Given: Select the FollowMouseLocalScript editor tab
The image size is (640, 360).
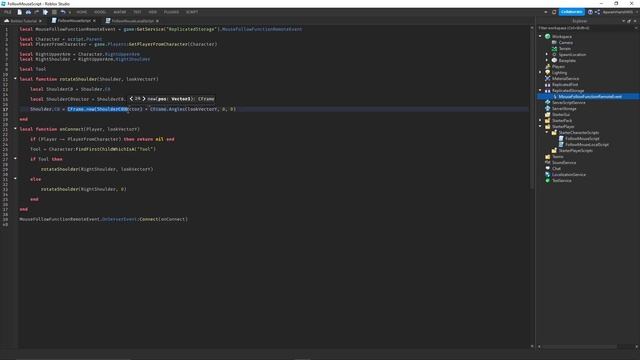Looking at the screenshot, I should [132, 21].
